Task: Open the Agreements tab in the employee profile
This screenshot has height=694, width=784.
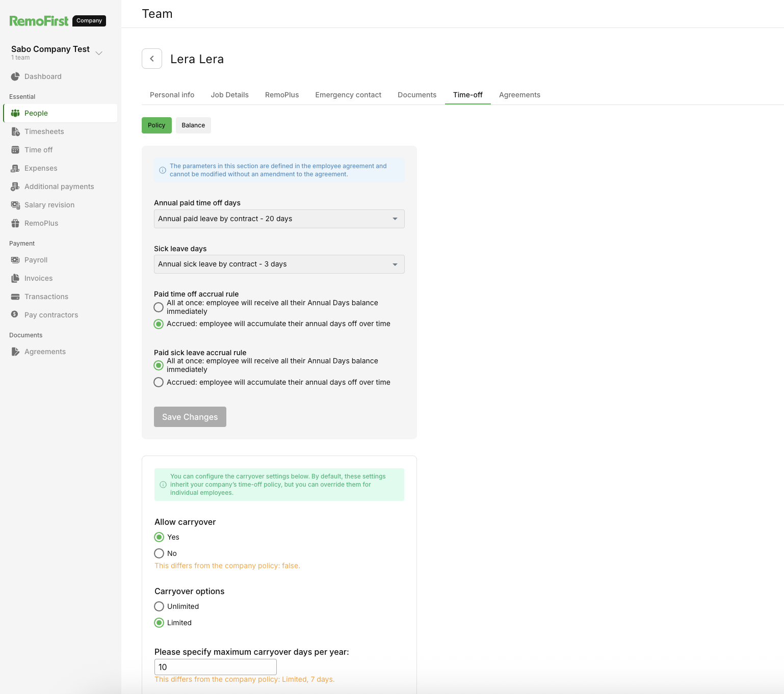Action: pyautogui.click(x=519, y=95)
